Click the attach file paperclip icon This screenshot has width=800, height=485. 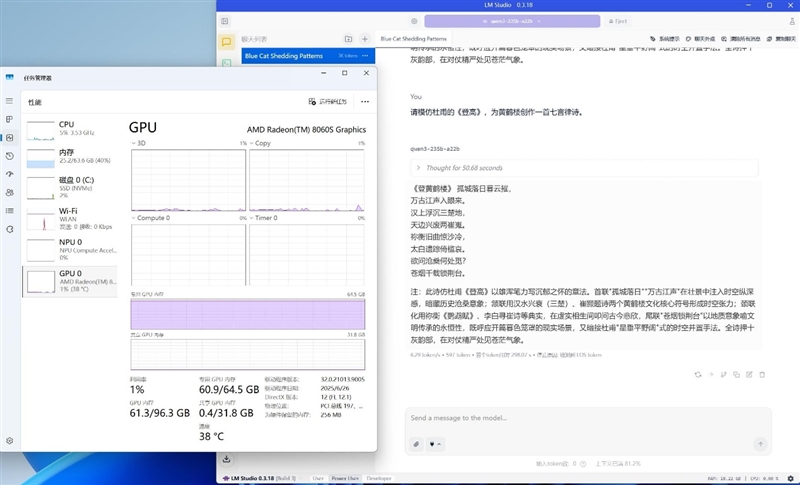[x=417, y=444]
